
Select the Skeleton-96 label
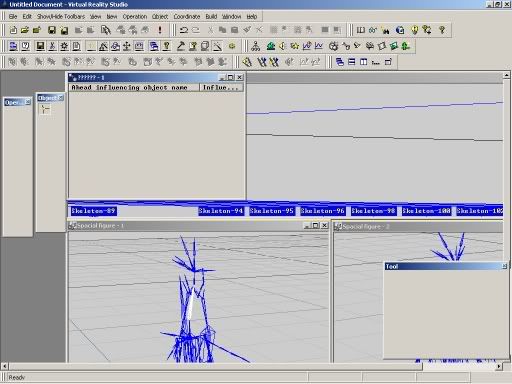click(x=322, y=211)
